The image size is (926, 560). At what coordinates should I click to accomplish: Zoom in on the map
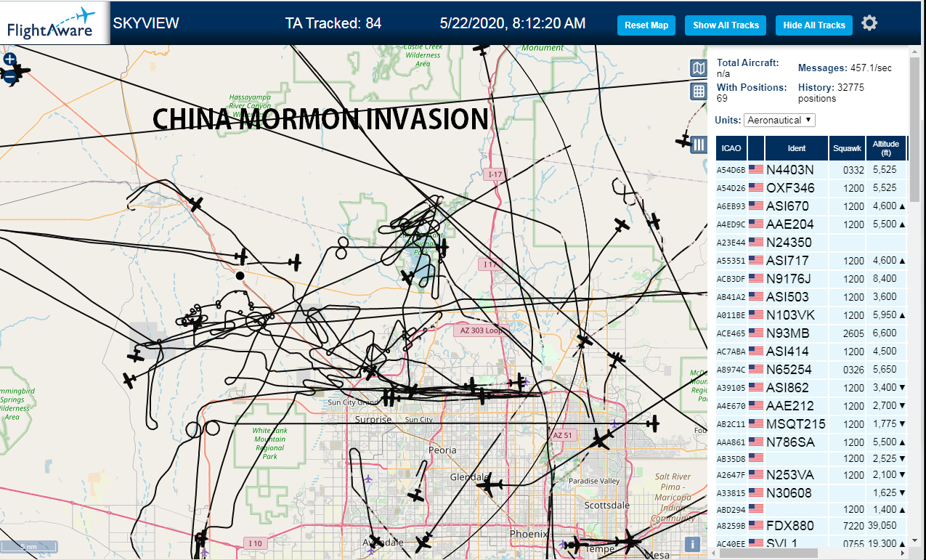(9, 59)
